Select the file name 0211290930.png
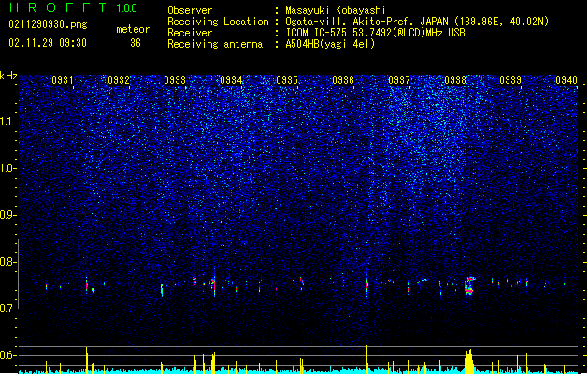Viewport: 588px width, 374px height. (x=48, y=24)
